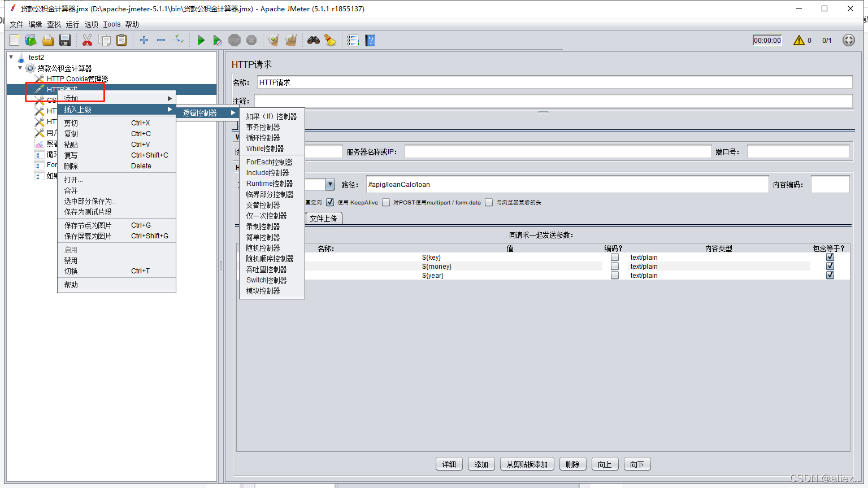The image size is (868, 488).
Task: Click the Paste clipboard toolbar icon
Action: click(121, 40)
